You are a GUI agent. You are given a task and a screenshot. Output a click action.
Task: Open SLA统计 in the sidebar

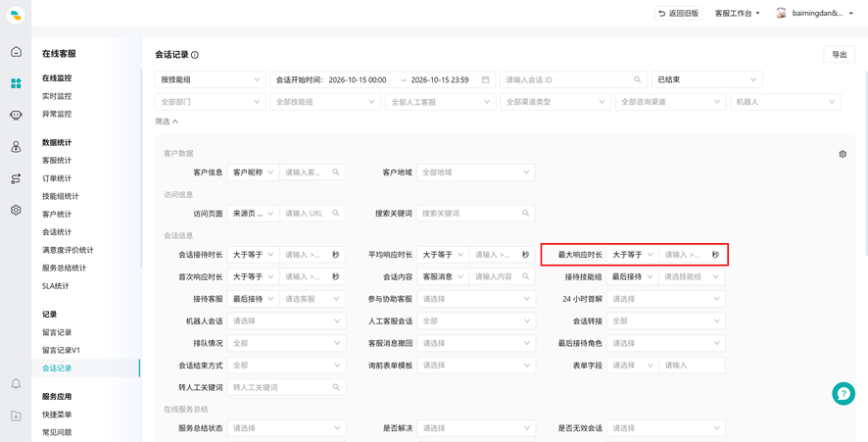click(x=56, y=286)
